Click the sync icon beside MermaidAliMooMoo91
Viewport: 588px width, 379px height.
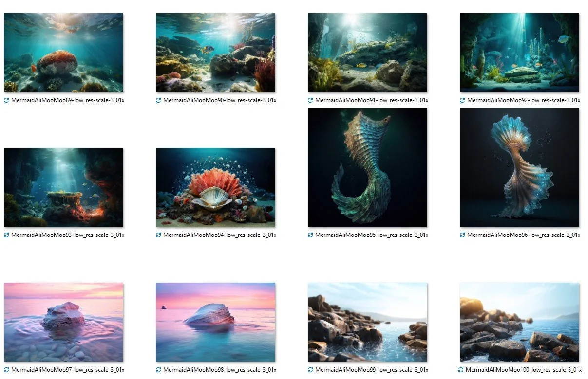click(x=310, y=100)
